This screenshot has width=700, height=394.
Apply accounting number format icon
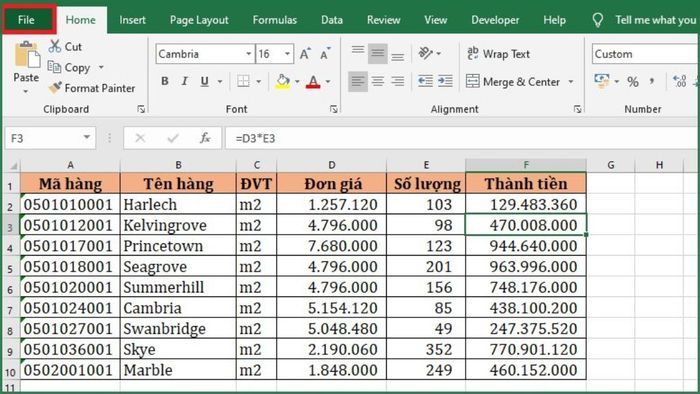[x=602, y=81]
